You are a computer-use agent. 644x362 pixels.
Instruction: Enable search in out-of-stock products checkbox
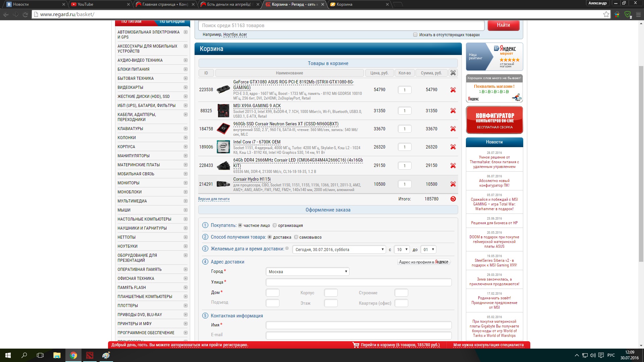415,35
